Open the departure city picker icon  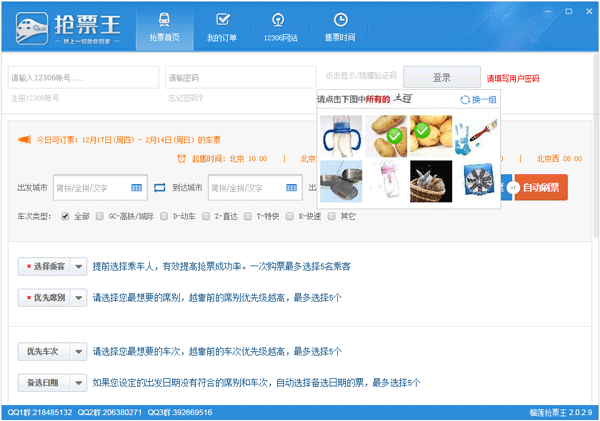[x=137, y=188]
